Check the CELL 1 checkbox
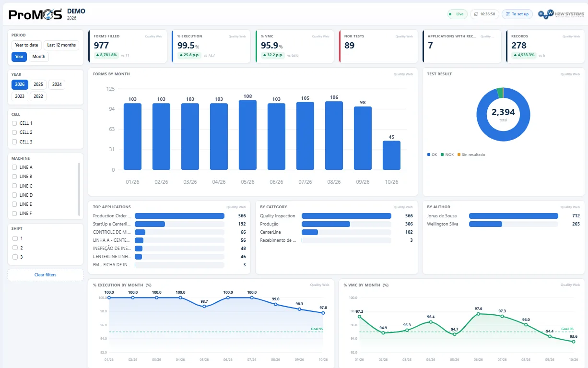Screen dimensions: 588x368 14,123
